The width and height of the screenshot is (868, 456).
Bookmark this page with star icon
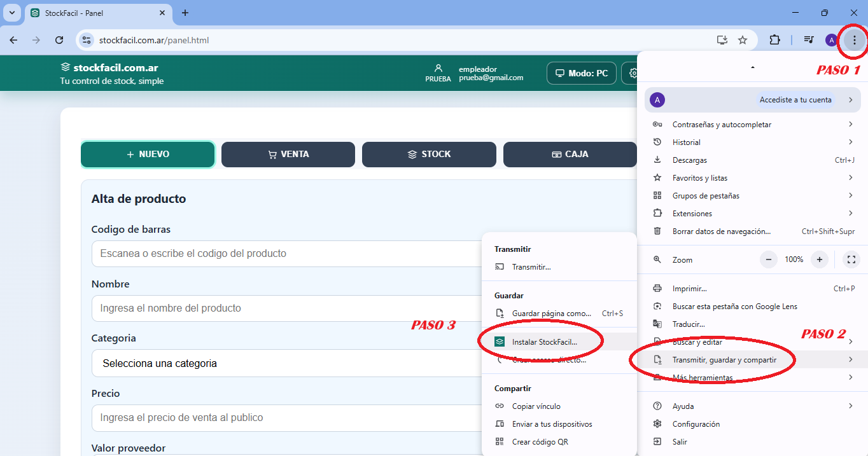[743, 40]
